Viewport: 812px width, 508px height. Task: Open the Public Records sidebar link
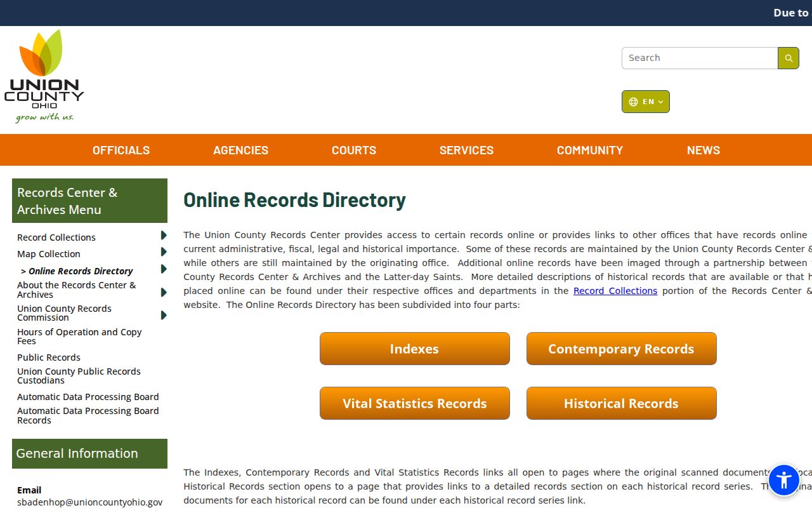coord(49,358)
